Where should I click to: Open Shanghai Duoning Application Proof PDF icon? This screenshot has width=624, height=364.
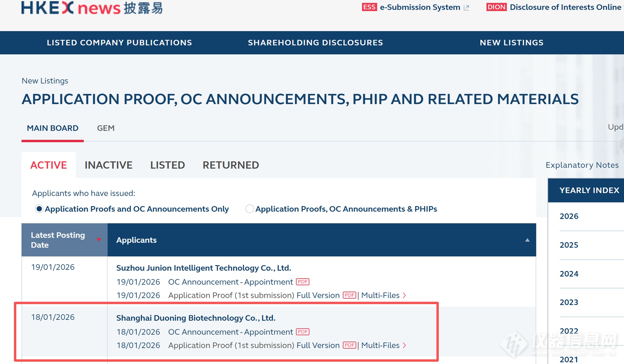point(349,345)
